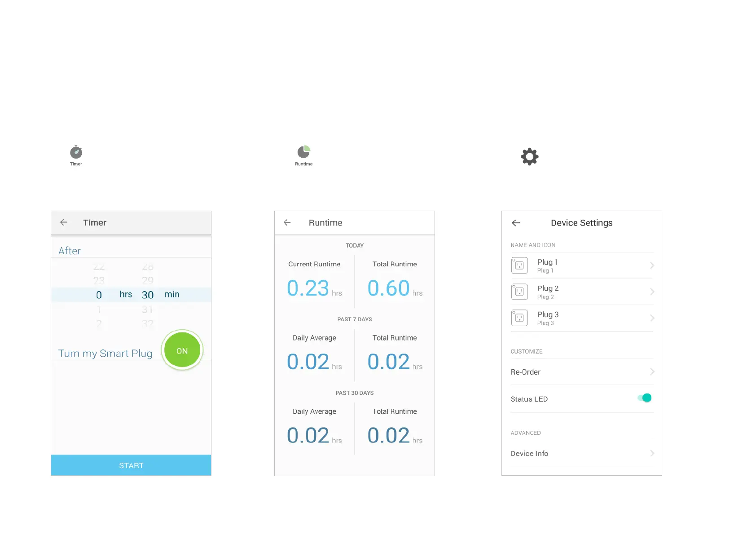Select the Re-Order option

pos(582,372)
